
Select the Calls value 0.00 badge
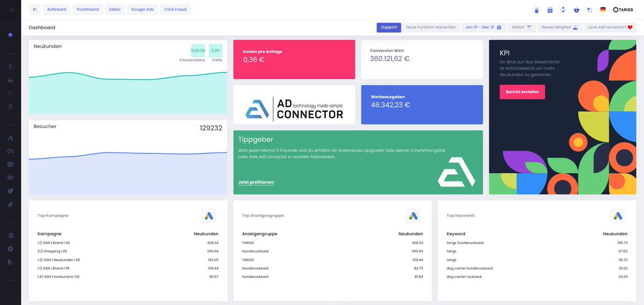216,50
